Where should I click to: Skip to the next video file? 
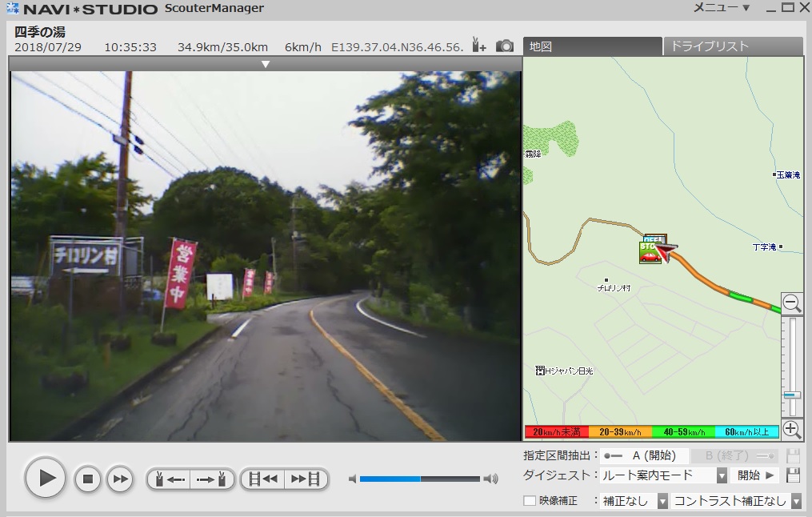pos(306,479)
